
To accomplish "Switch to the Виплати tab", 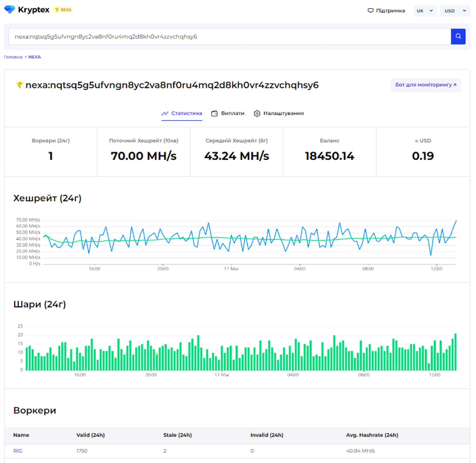I will pos(232,113).
